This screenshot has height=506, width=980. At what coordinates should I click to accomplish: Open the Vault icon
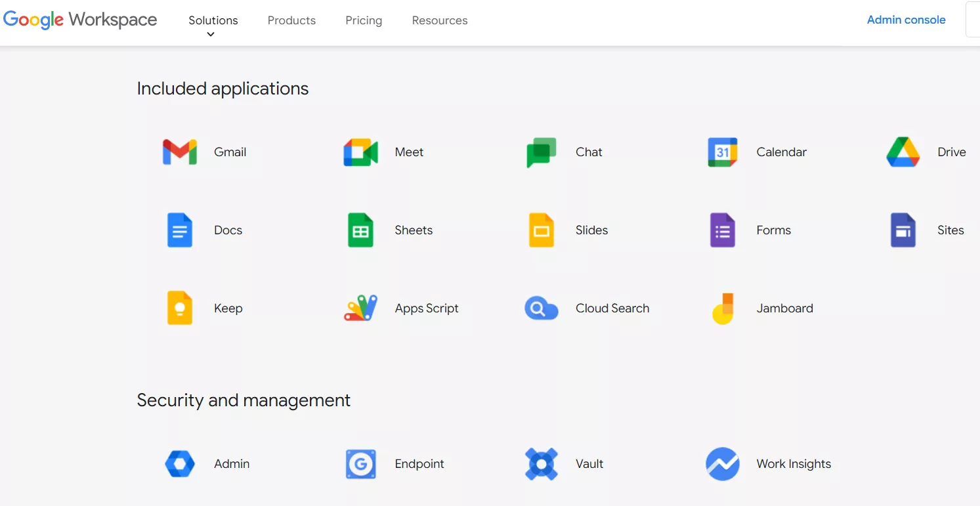click(542, 464)
